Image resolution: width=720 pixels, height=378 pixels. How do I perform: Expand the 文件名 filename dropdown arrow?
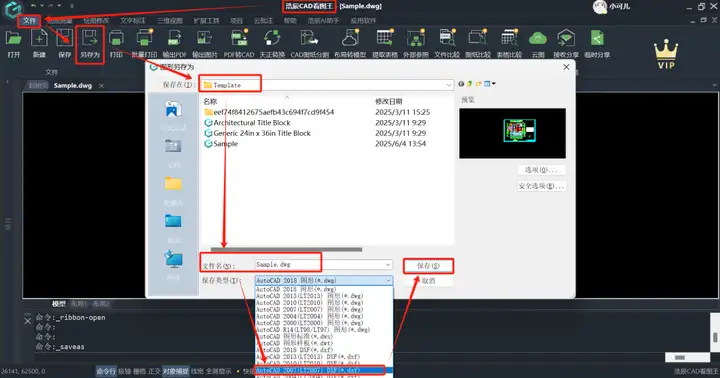coord(388,265)
